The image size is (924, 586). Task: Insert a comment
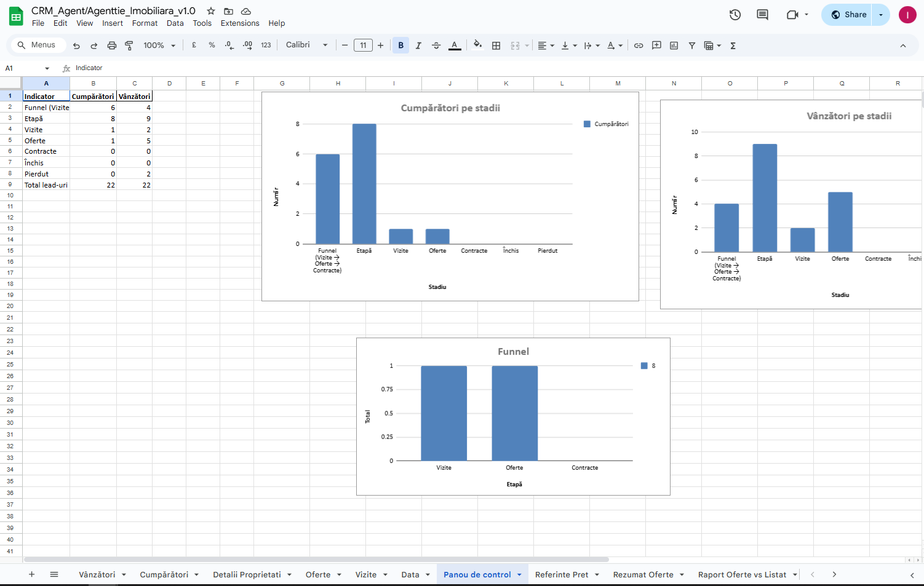656,45
